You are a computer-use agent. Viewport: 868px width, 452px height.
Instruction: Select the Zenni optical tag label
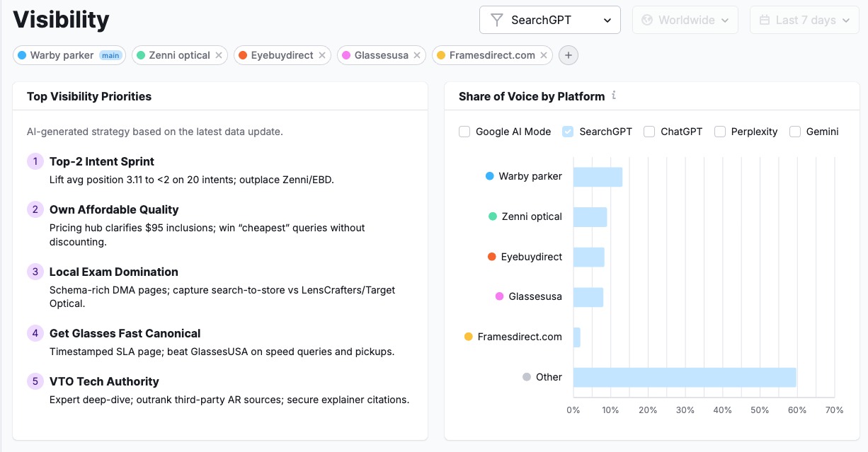[x=179, y=55]
